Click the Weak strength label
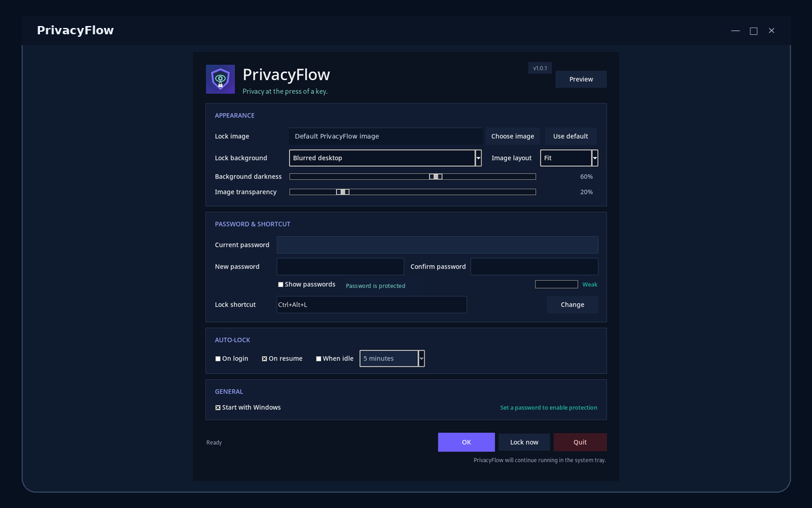This screenshot has height=508, width=812. (590, 284)
